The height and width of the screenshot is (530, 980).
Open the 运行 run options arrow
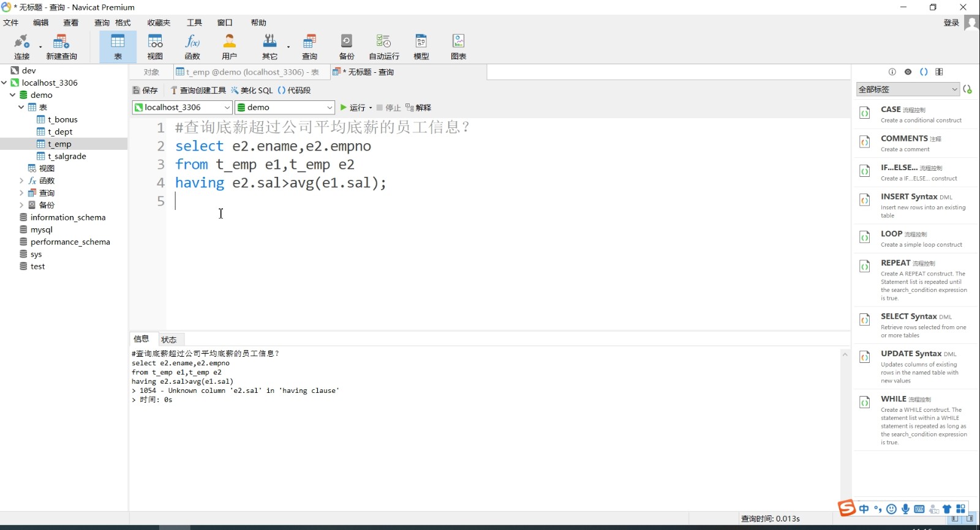371,108
